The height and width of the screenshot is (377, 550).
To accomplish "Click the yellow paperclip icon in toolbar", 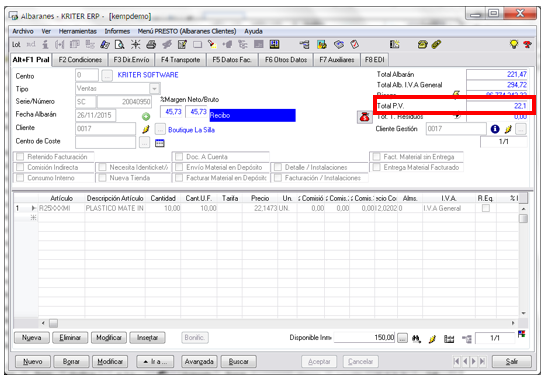I will point(436,45).
